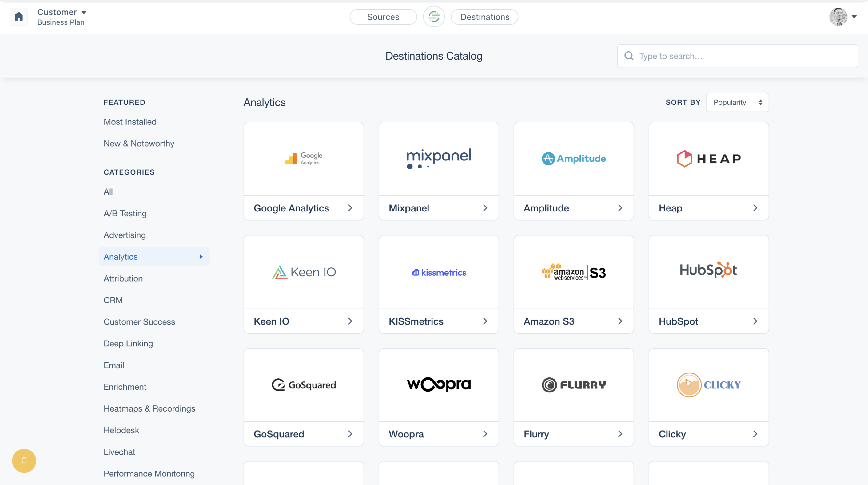Image resolution: width=868 pixels, height=485 pixels.
Task: Click the Heap logo image
Action: pos(708,159)
